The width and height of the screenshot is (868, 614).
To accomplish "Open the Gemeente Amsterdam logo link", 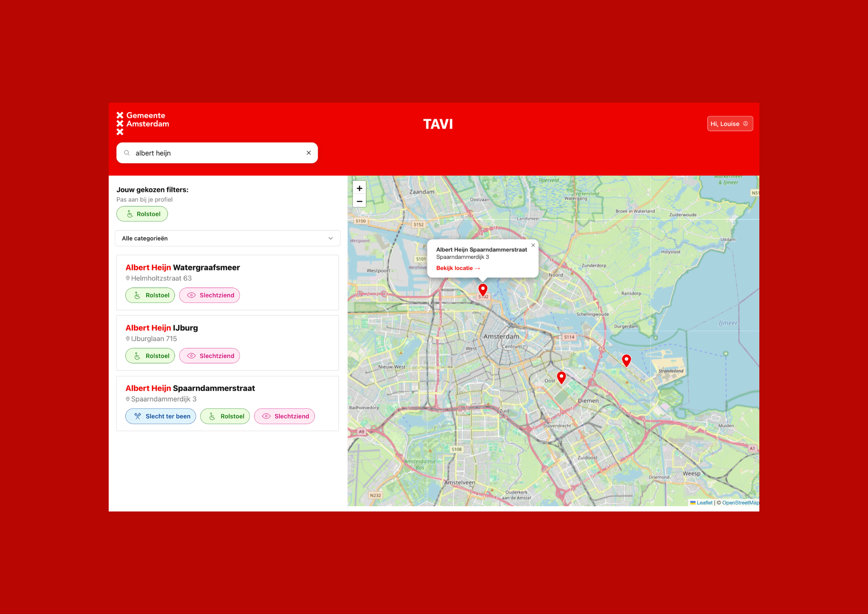I will pyautogui.click(x=143, y=123).
